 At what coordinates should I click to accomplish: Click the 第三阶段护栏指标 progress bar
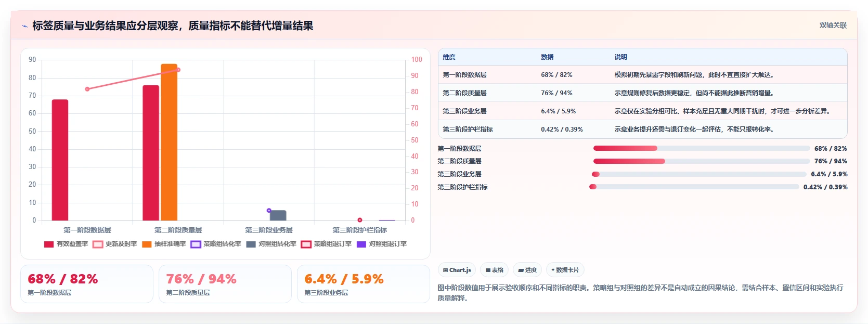point(694,187)
